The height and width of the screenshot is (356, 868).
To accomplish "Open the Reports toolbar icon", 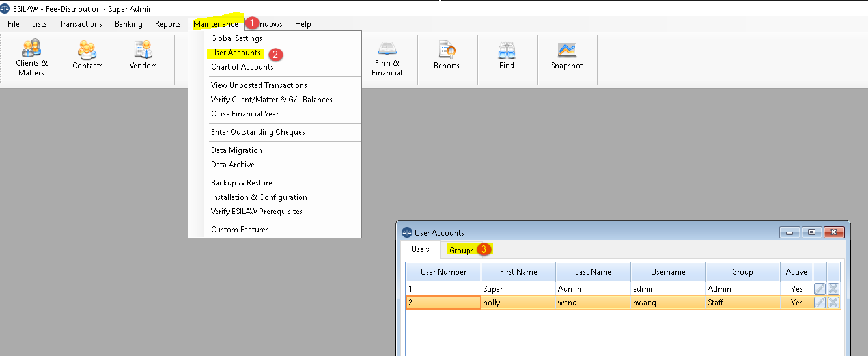I will pos(447,55).
